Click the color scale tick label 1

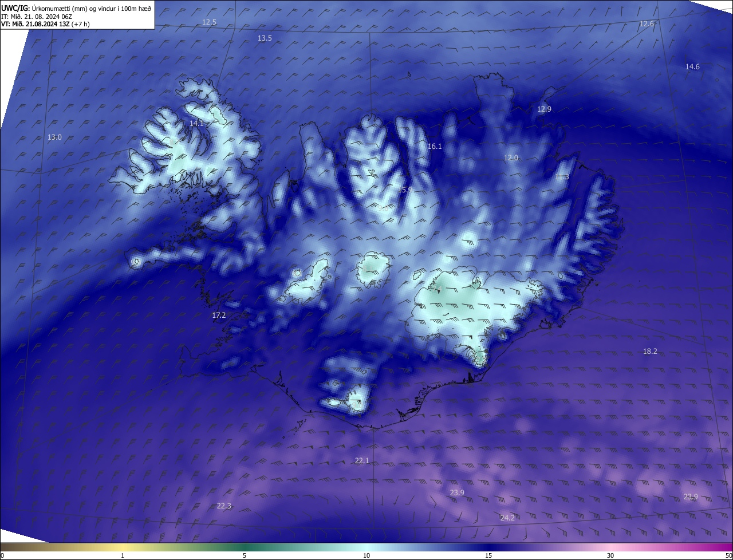click(123, 556)
